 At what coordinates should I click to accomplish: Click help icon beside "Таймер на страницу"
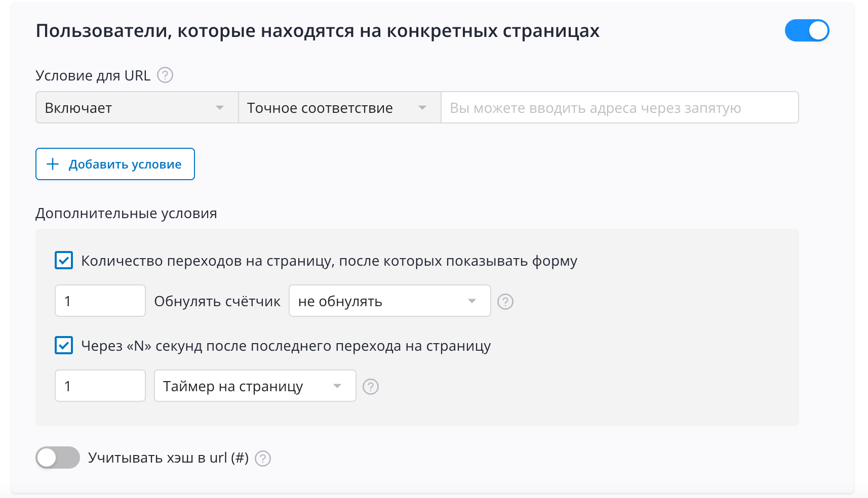click(371, 387)
